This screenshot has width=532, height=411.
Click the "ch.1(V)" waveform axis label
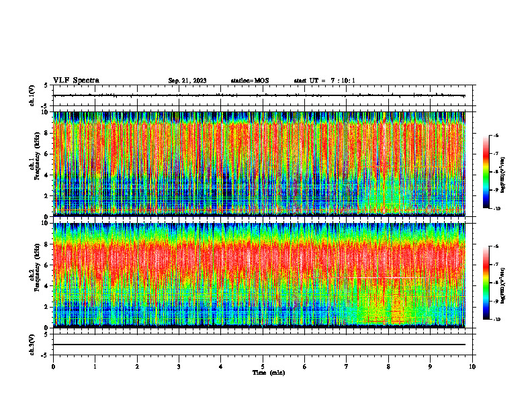tap(32, 95)
